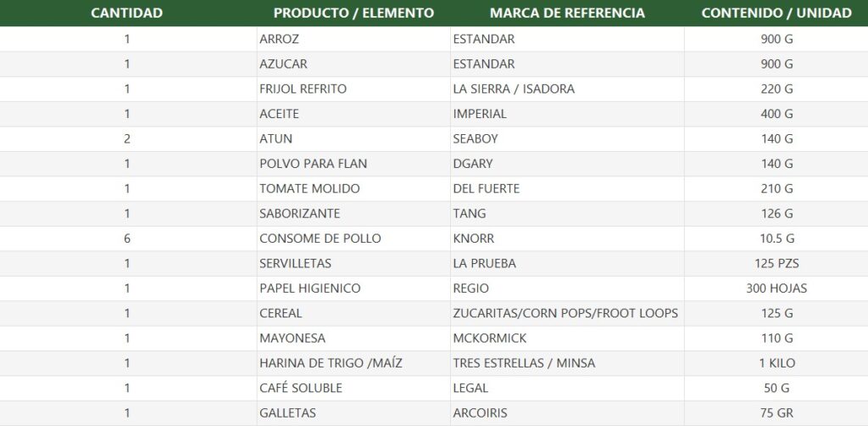
Task: Select the FRIJOL REFRITO cell
Action: pos(353,89)
